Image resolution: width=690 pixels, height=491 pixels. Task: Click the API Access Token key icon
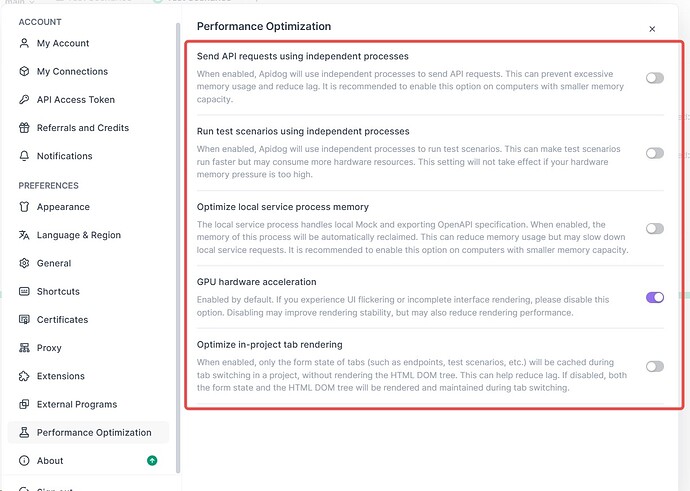tap(24, 100)
